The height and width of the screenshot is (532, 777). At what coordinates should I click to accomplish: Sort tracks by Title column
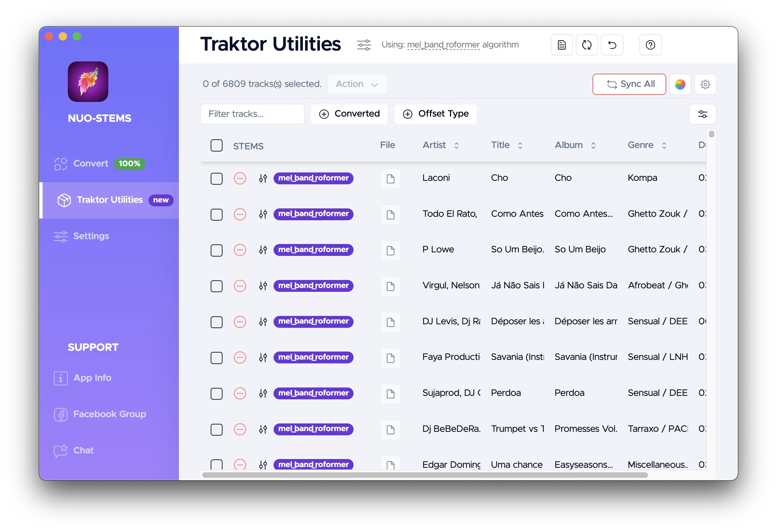click(x=507, y=145)
